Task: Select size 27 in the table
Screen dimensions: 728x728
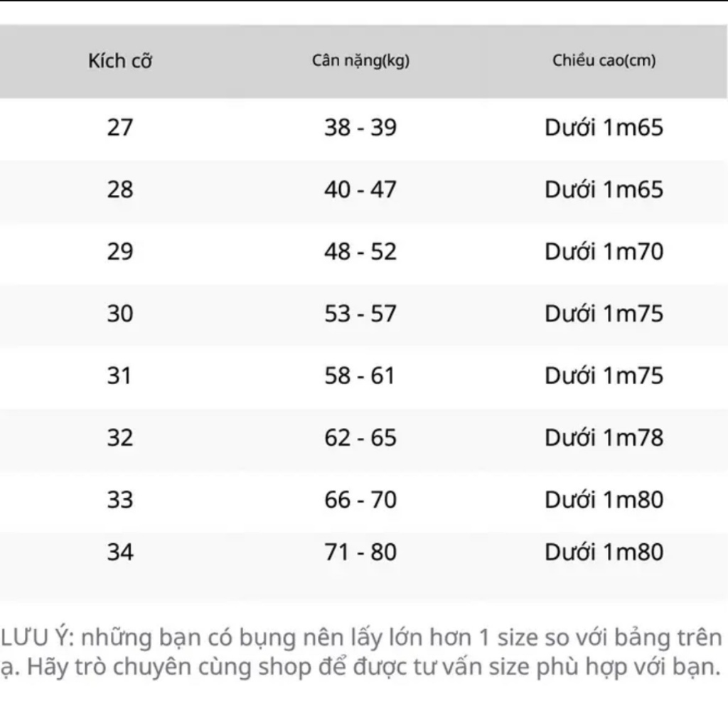Action: coord(120,128)
